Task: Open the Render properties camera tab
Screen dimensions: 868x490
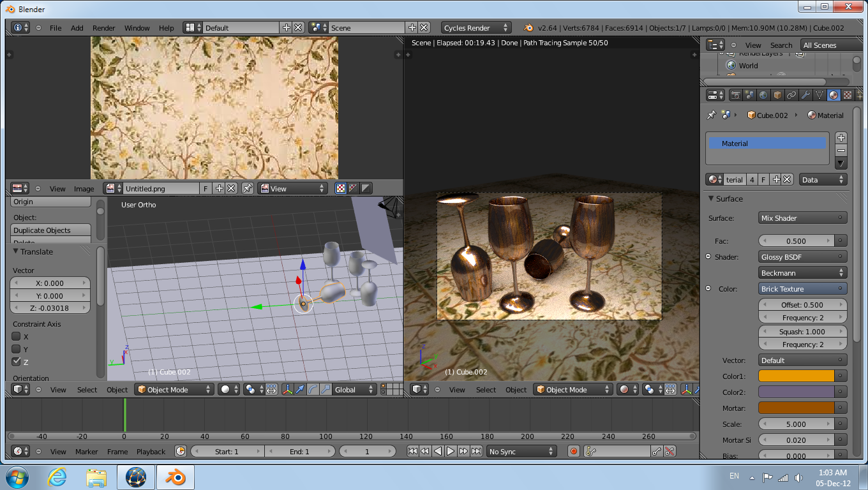Action: (x=736, y=95)
